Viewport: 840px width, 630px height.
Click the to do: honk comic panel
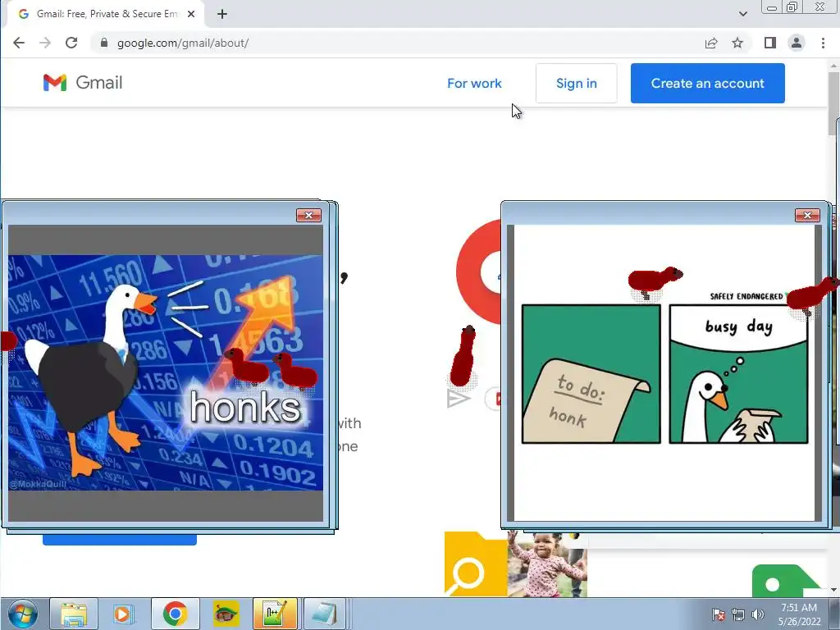[x=591, y=374]
